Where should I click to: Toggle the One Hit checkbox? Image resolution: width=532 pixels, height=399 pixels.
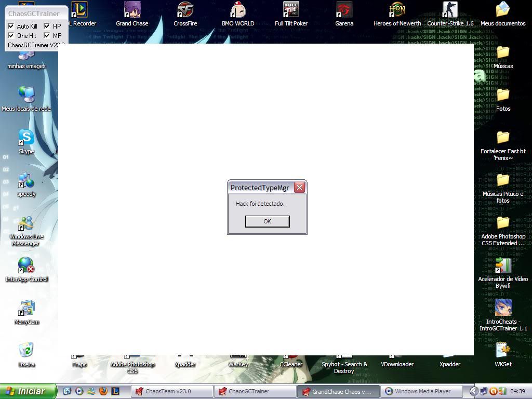pyautogui.click(x=11, y=35)
